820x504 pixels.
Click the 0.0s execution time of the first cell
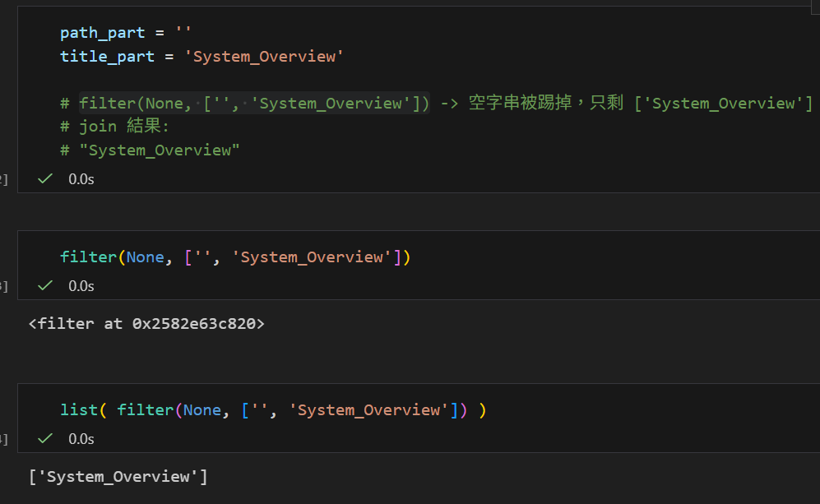81,178
